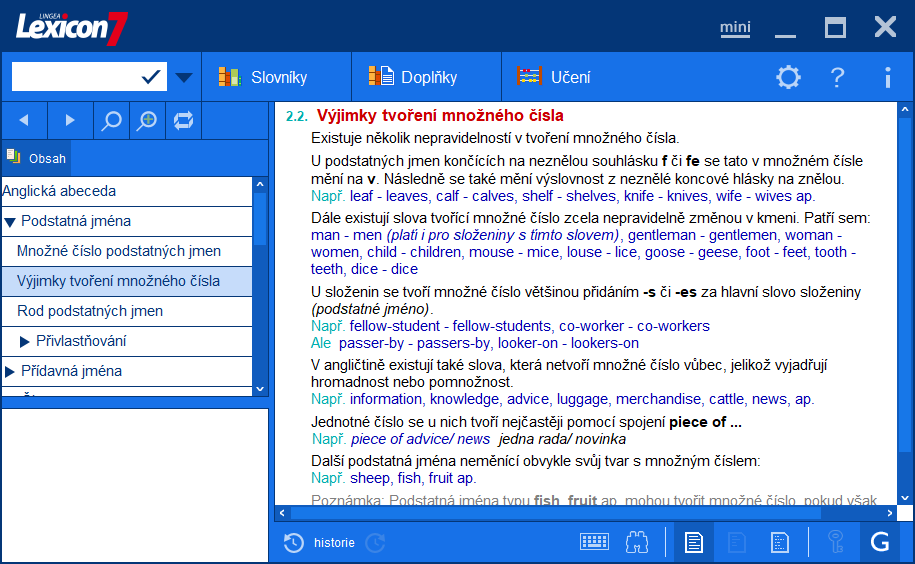Click the binoculars find icon
Image resolution: width=915 pixels, height=564 pixels.
[637, 542]
